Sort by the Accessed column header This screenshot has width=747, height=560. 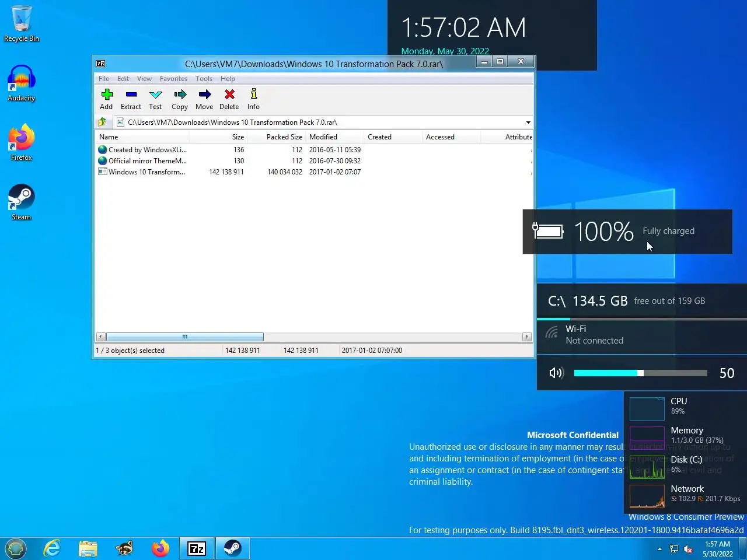452,137
